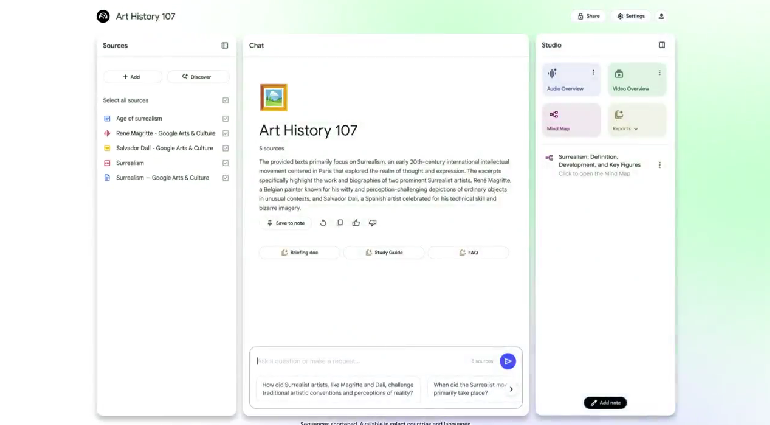Viewport: 770px width, 425px height.
Task: Open the upload/export icon at top right
Action: coord(661,16)
